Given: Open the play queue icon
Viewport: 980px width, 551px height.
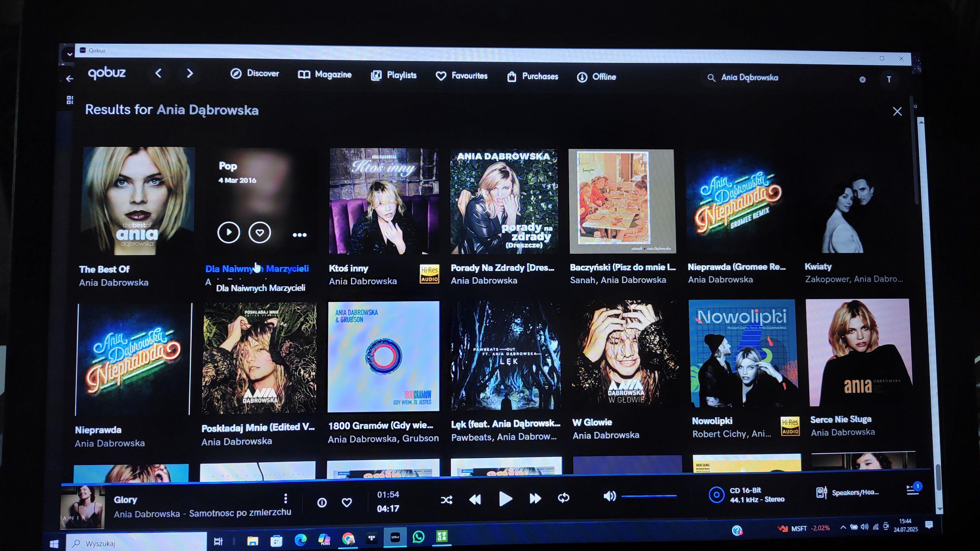Looking at the screenshot, I should (913, 490).
